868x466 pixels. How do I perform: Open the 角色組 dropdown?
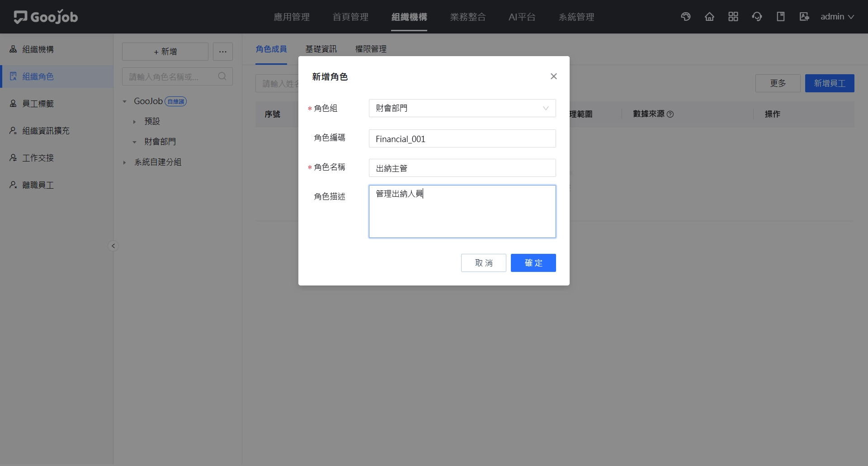pyautogui.click(x=462, y=108)
